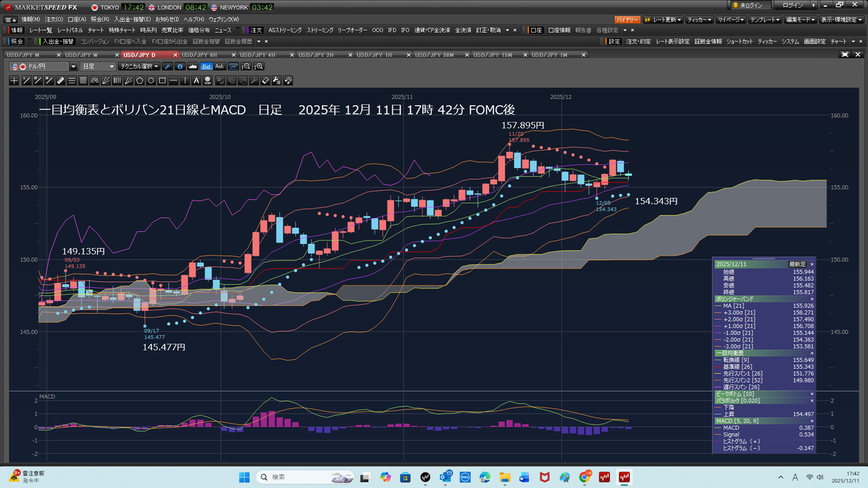Select the crosshair cursor drawing tool

click(x=15, y=81)
